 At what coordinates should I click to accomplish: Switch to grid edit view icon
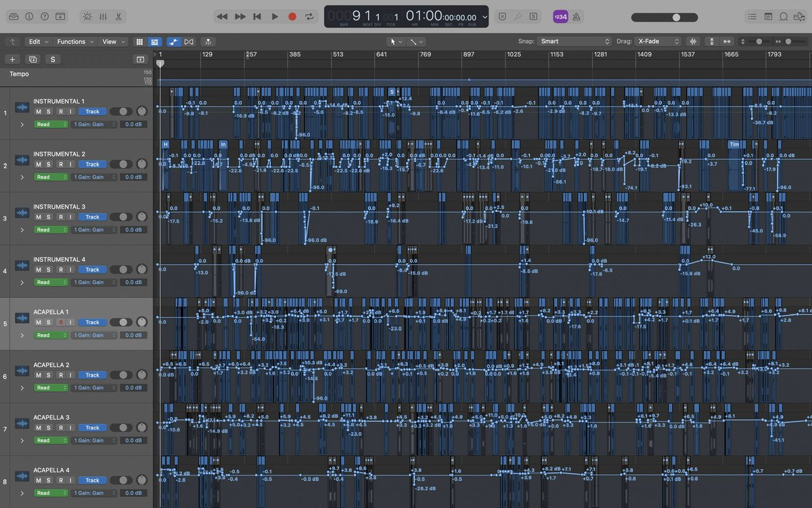coord(139,41)
